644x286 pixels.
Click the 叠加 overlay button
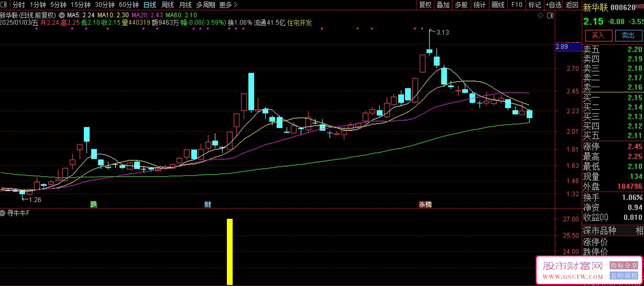[x=443, y=5]
